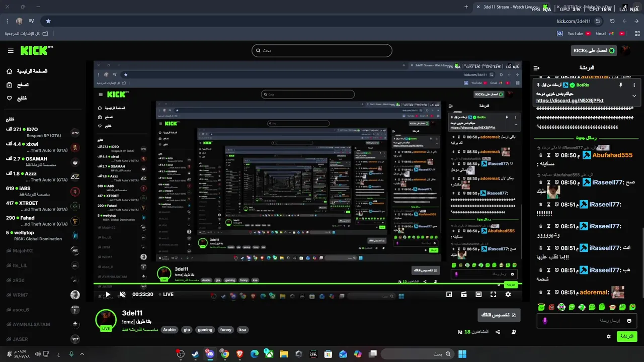Viewport: 644px width, 362px height.
Task: Share the stream with share icon
Action: (x=498, y=332)
